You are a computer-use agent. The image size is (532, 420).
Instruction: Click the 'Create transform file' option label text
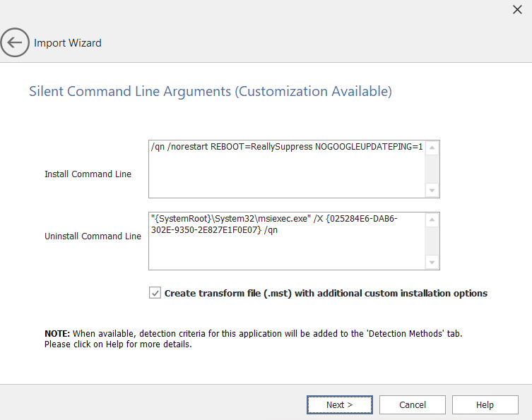pos(326,293)
